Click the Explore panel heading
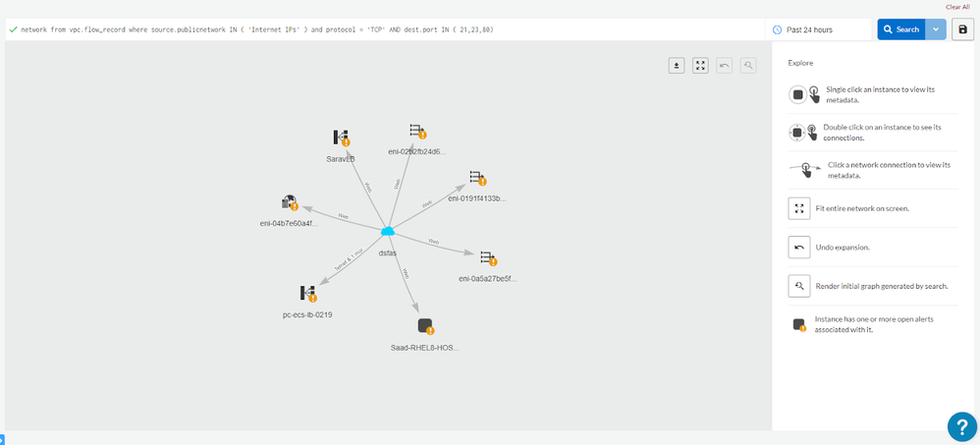 800,63
